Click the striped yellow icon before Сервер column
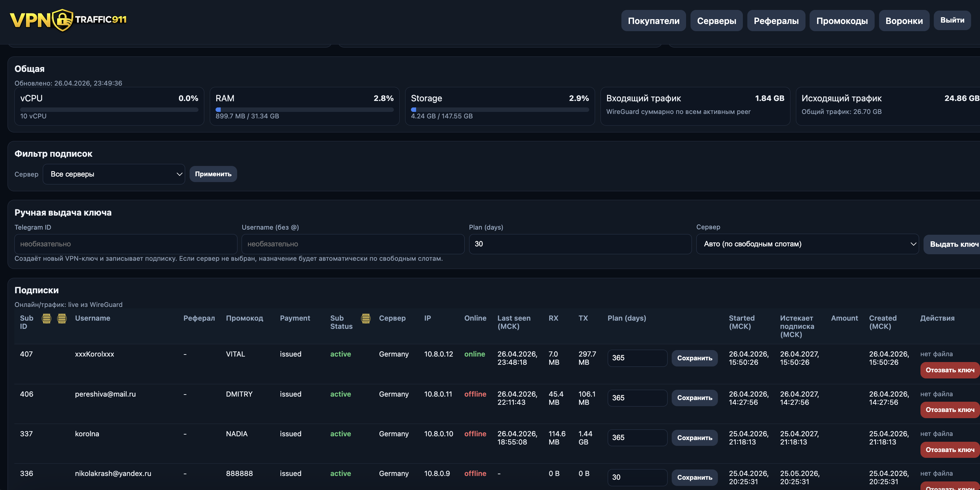The image size is (980, 490). 365,319
